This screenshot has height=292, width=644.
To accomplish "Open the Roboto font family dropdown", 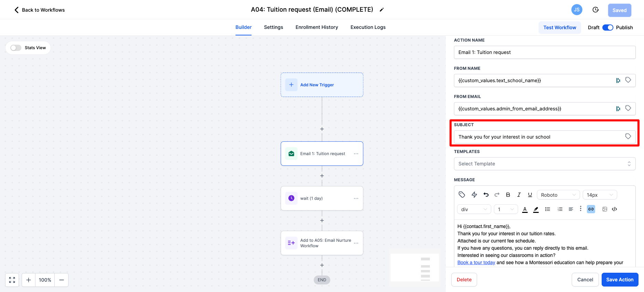I will pyautogui.click(x=558, y=195).
